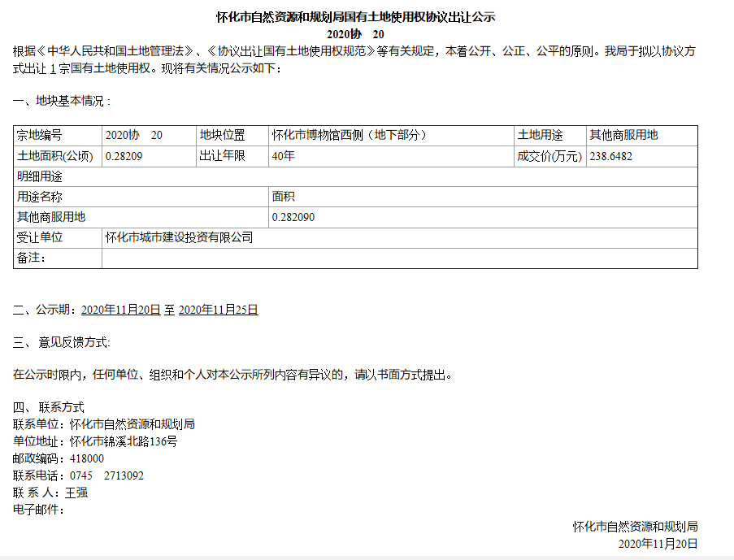Select the contact unit line 联系单位：怀化市自然资源和规划局

[104, 424]
